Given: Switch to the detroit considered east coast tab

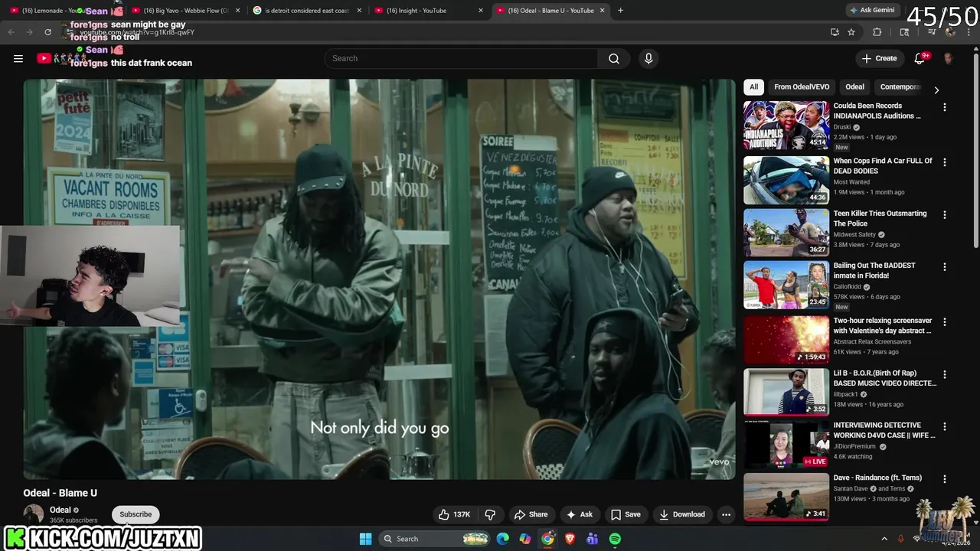Looking at the screenshot, I should click(x=306, y=11).
